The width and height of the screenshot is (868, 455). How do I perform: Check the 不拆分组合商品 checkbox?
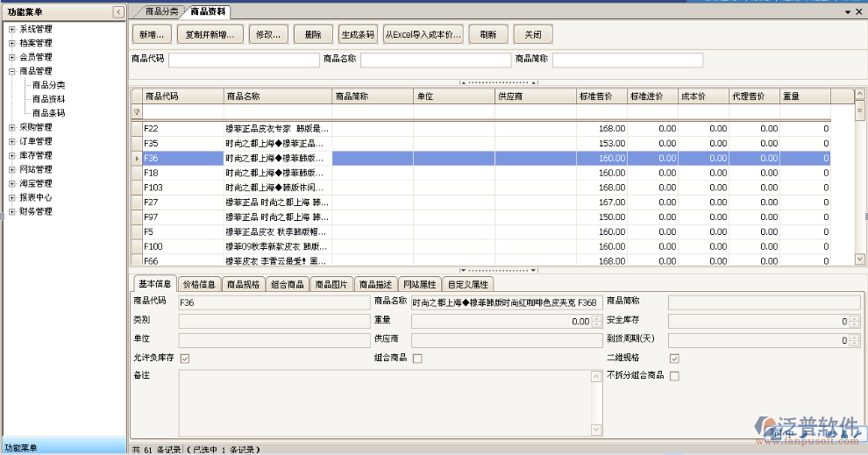[674, 376]
